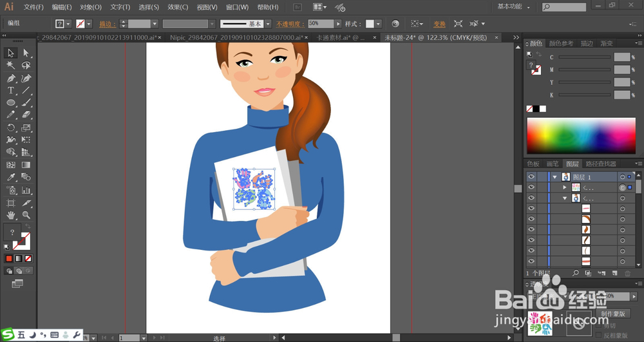Open the 样式 graphic style dropdown
Viewport: 644px width, 342px height.
(x=378, y=24)
